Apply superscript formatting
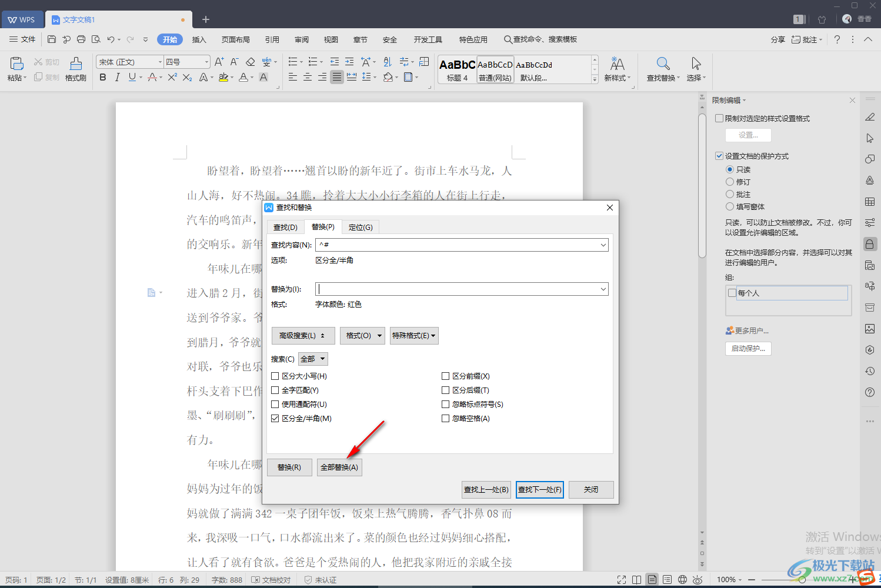Image resolution: width=881 pixels, height=588 pixels. pos(172,77)
